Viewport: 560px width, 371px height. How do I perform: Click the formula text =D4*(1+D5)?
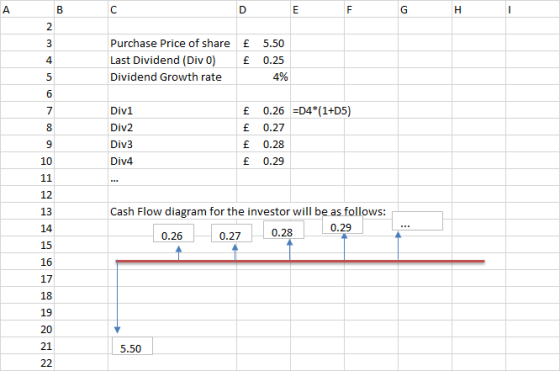click(322, 111)
